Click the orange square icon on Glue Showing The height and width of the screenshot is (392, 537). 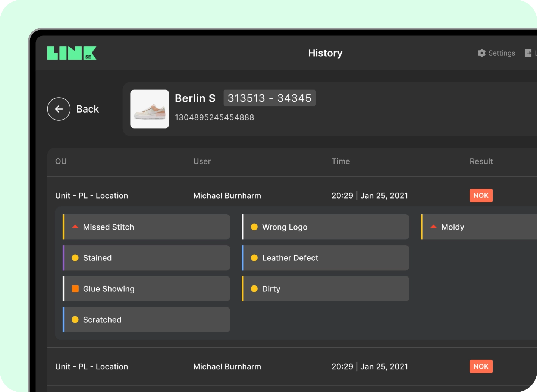pyautogui.click(x=75, y=288)
